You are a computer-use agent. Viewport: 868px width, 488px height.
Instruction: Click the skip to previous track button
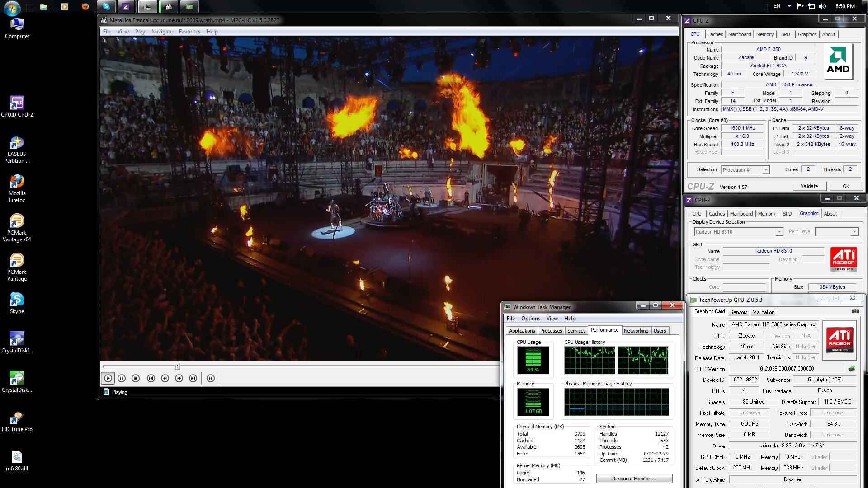pos(151,378)
